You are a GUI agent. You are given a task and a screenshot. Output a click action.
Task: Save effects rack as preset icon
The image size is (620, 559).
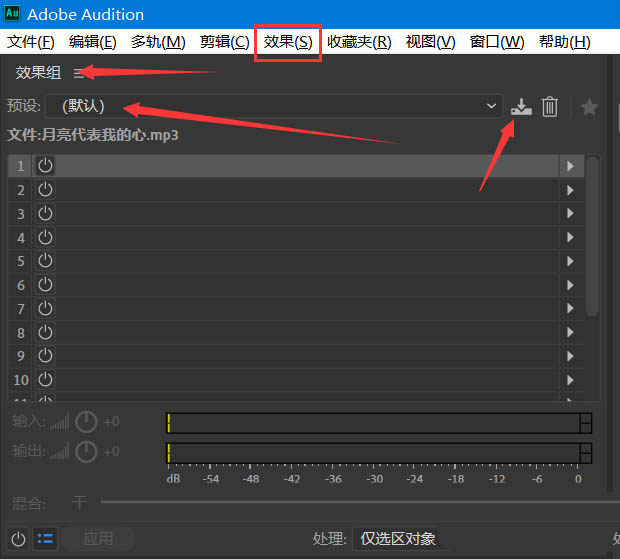[521, 106]
